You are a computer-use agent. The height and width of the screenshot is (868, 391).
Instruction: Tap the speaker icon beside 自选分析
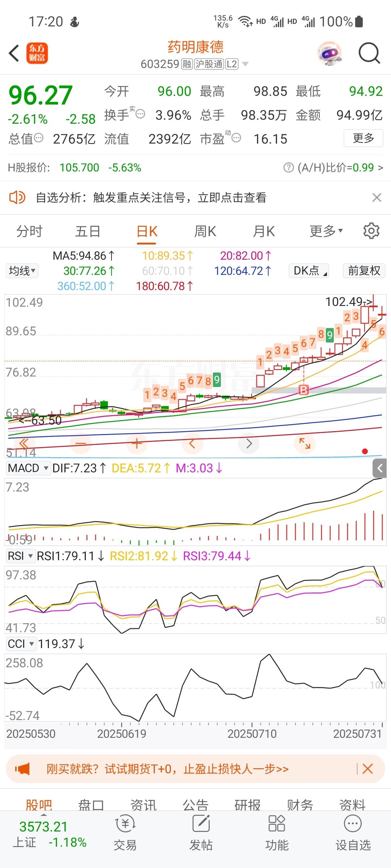point(17,197)
